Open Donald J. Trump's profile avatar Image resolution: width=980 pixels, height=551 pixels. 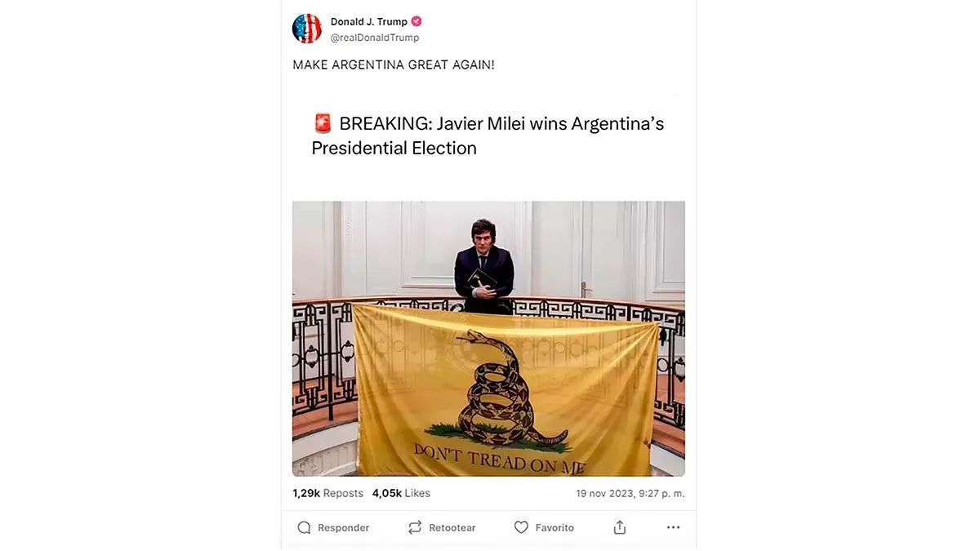(x=307, y=29)
